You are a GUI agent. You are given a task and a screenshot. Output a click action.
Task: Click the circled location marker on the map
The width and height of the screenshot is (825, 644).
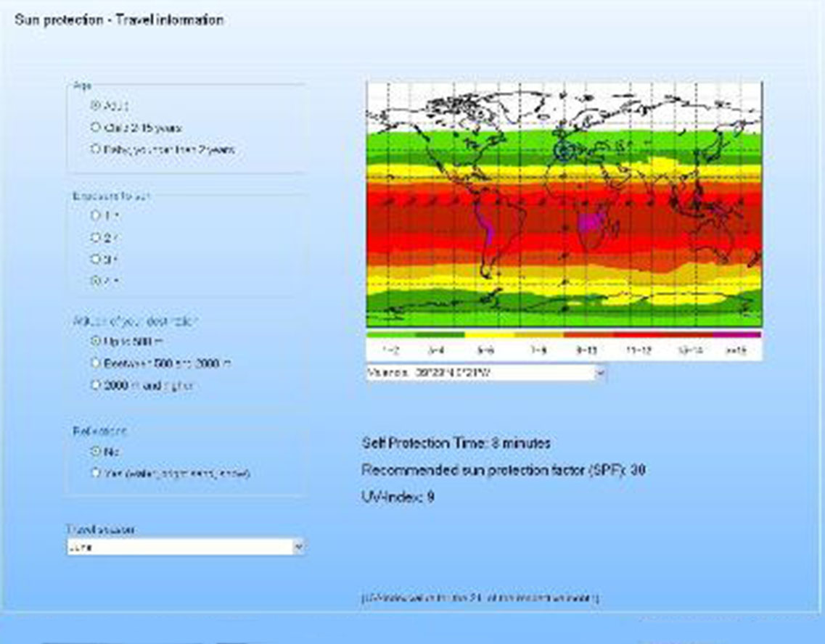click(564, 152)
